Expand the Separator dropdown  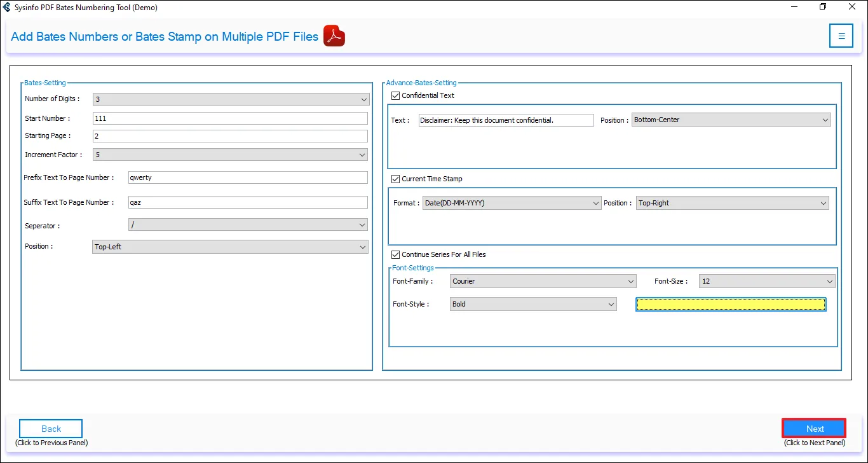pyautogui.click(x=248, y=225)
